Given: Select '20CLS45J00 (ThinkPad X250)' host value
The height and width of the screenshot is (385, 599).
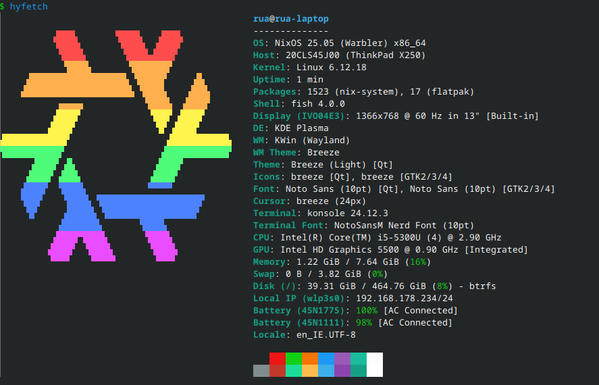Looking at the screenshot, I should pyautogui.click(x=355, y=55).
